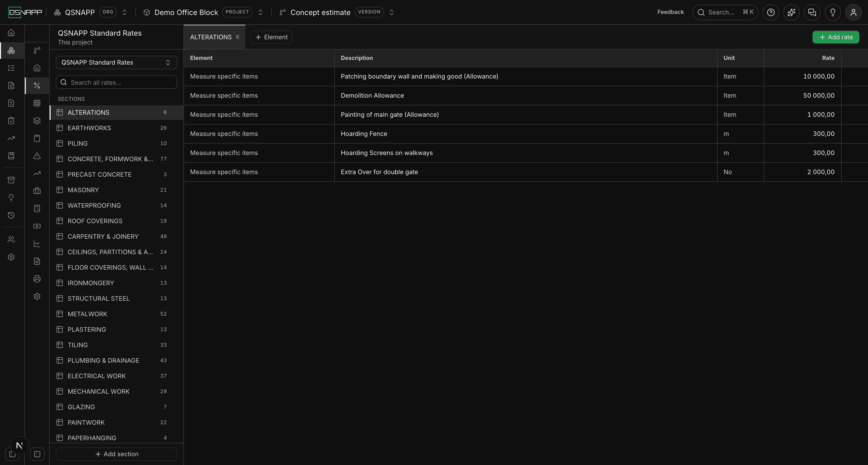Open the archive box icon in sidebar
This screenshot has height=465, width=868.
(x=11, y=180)
